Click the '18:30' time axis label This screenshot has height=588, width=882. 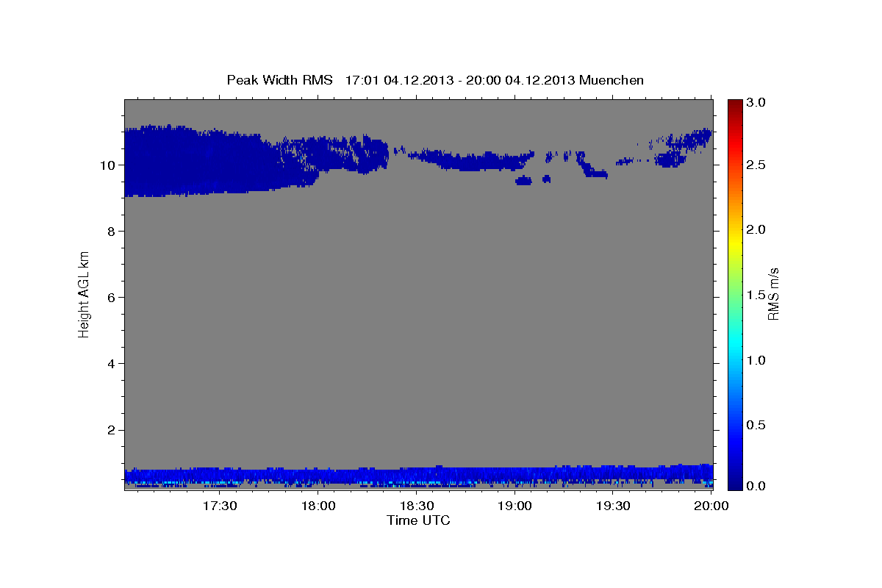417,506
